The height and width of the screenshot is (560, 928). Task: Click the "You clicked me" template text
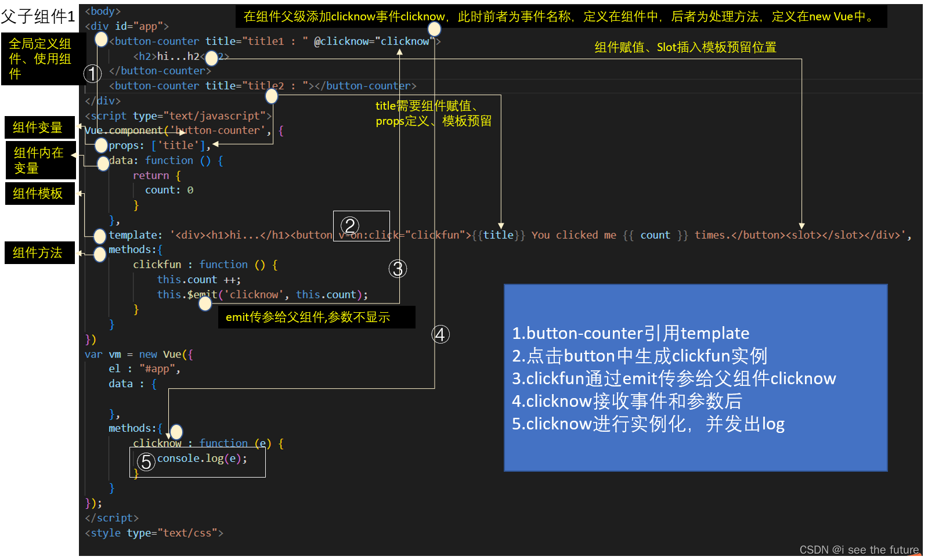(573, 235)
